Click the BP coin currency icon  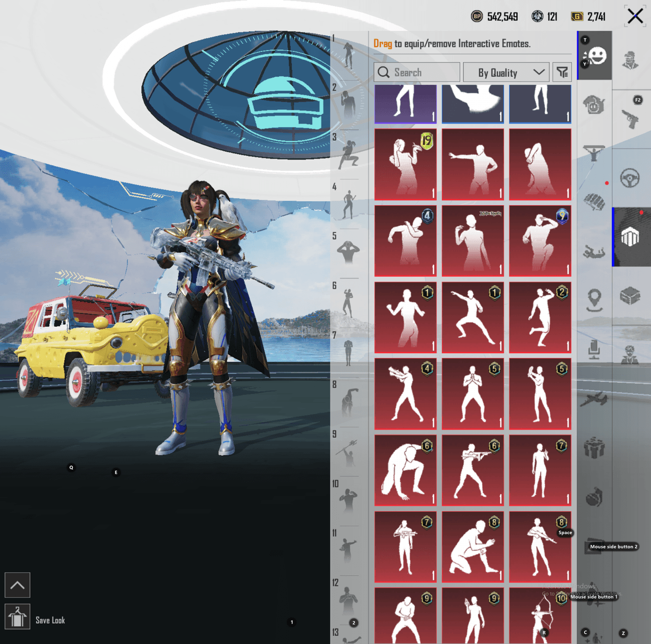coord(477,16)
